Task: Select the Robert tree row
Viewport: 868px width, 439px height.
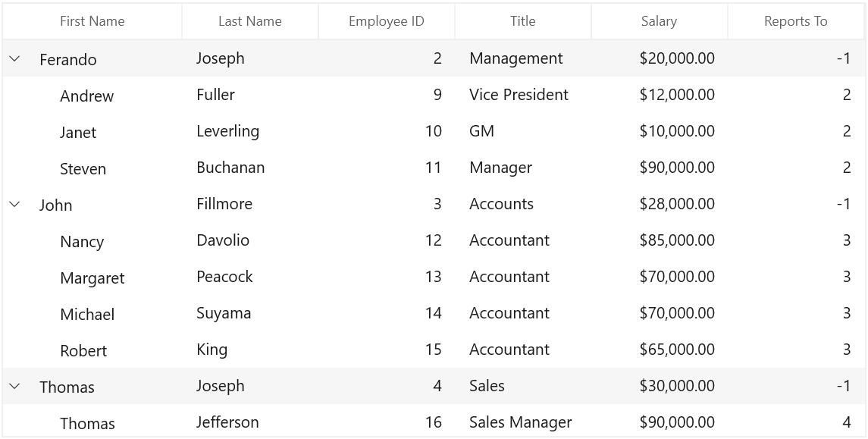Action: click(434, 350)
